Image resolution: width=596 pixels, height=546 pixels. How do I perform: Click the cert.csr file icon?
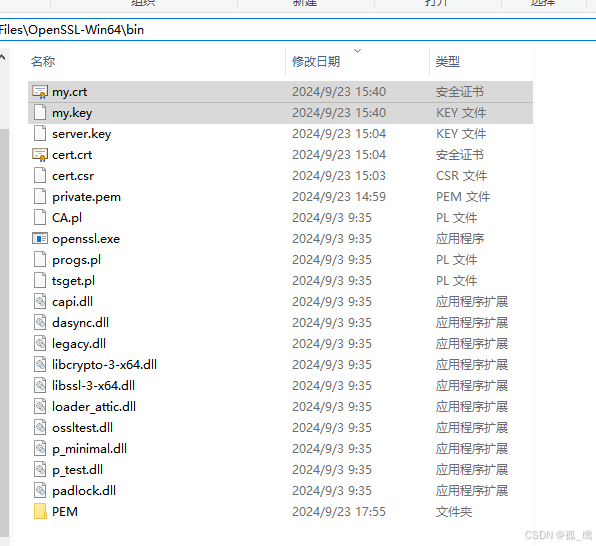[x=40, y=176]
